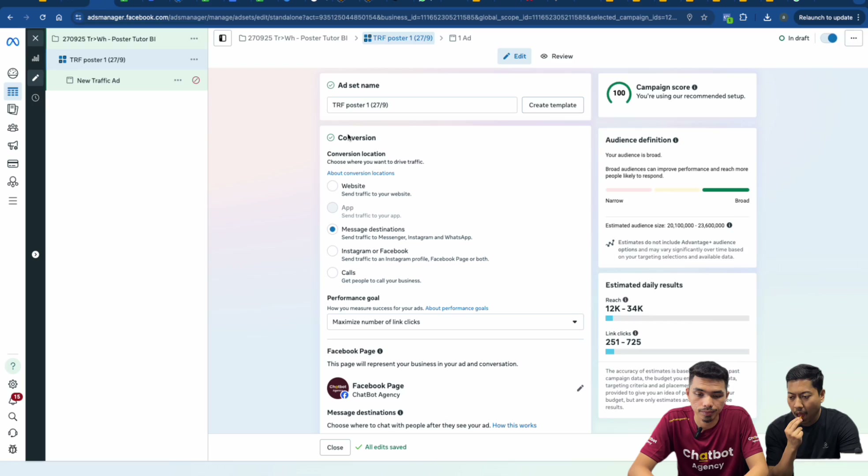
Task: Switch to the Review tab
Action: 557,56
